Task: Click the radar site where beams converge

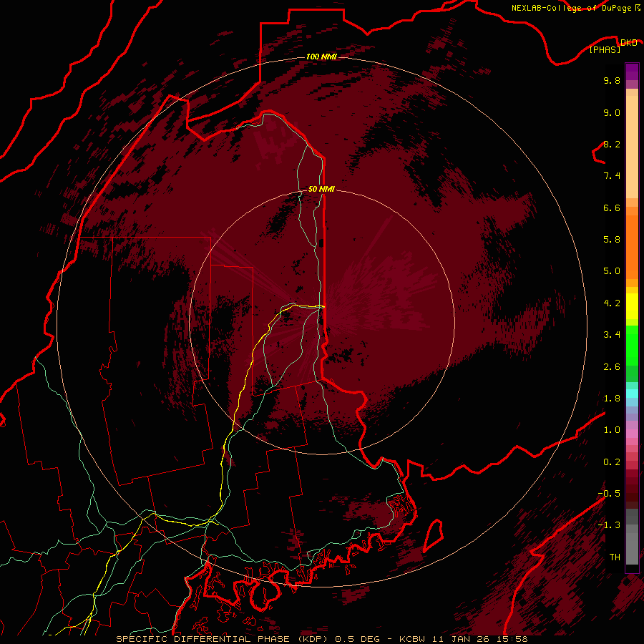Action: click(324, 324)
